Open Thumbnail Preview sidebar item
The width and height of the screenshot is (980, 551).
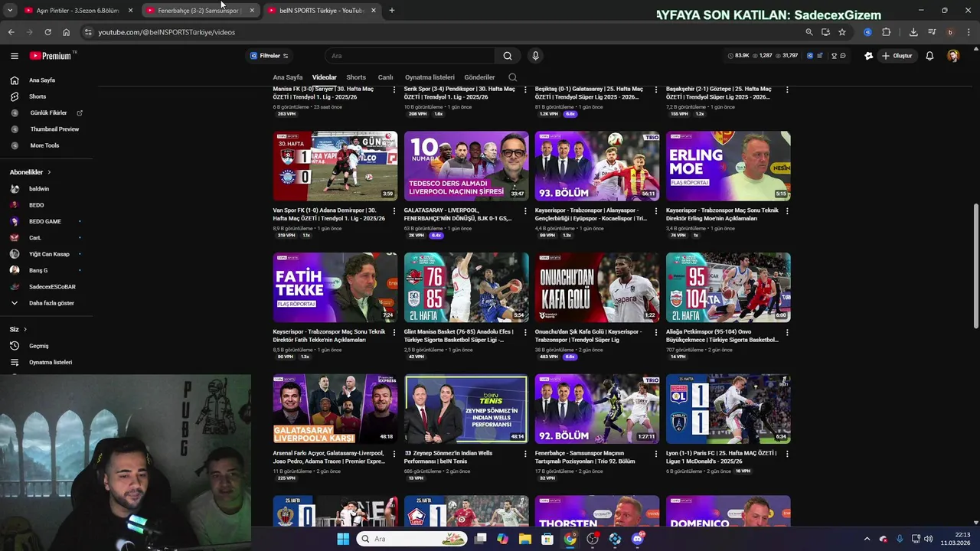coord(54,129)
